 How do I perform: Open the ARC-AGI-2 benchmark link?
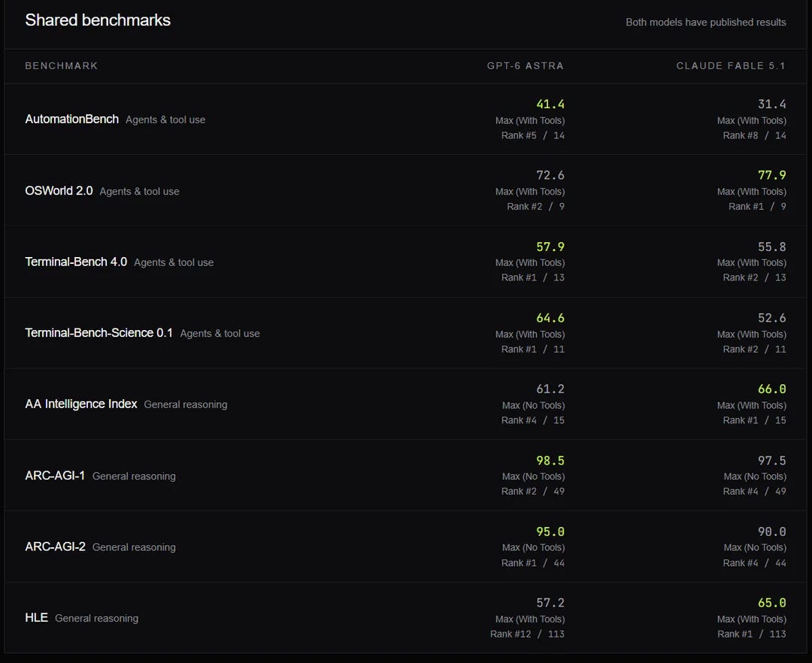56,546
